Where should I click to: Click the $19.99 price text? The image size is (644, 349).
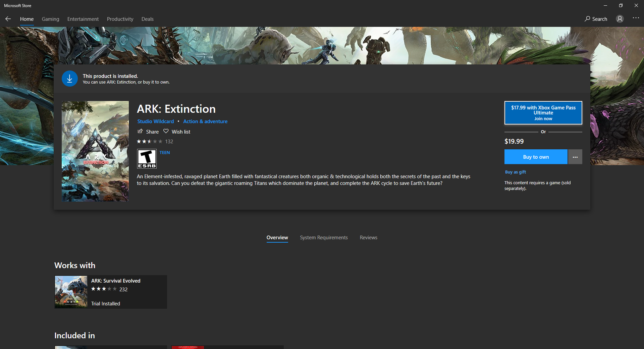click(x=514, y=141)
